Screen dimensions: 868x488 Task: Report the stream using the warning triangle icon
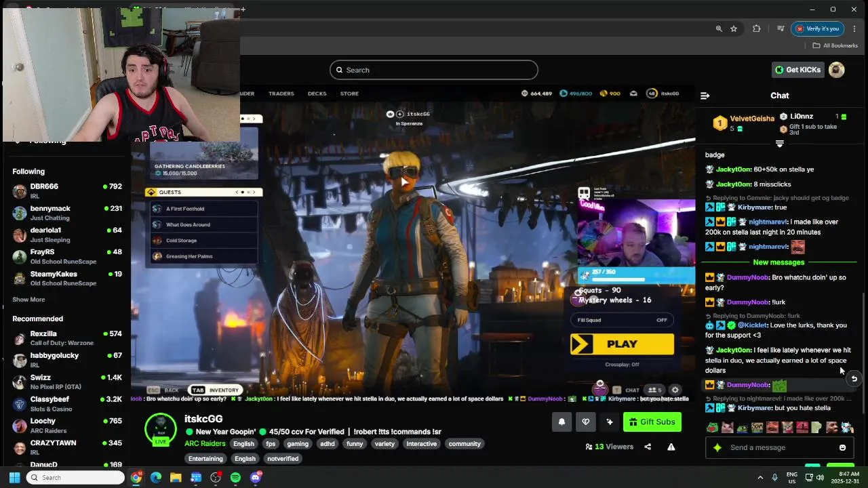[x=671, y=447]
